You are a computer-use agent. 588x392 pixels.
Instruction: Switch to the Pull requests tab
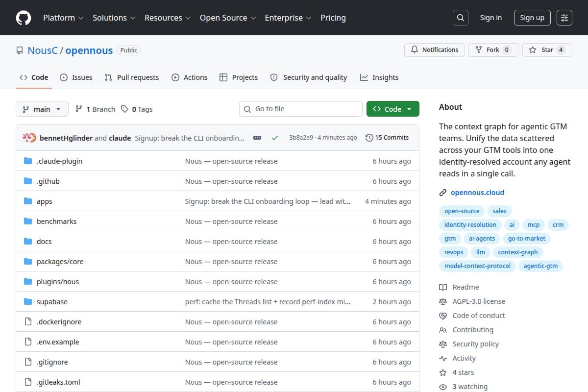[132, 77]
